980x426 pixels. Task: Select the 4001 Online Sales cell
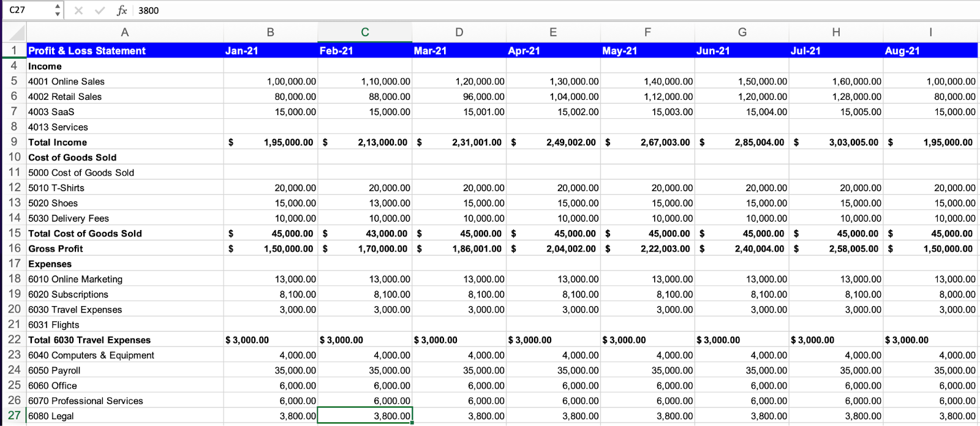[x=125, y=81]
